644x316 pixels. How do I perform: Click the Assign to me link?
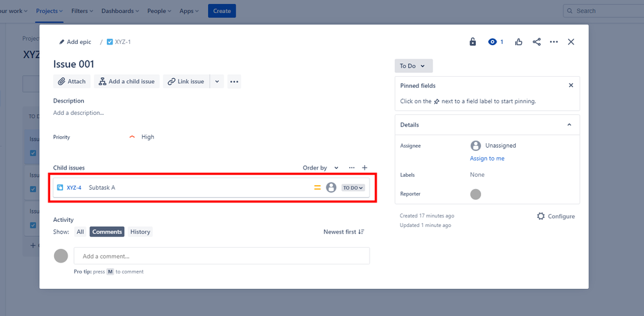(487, 159)
